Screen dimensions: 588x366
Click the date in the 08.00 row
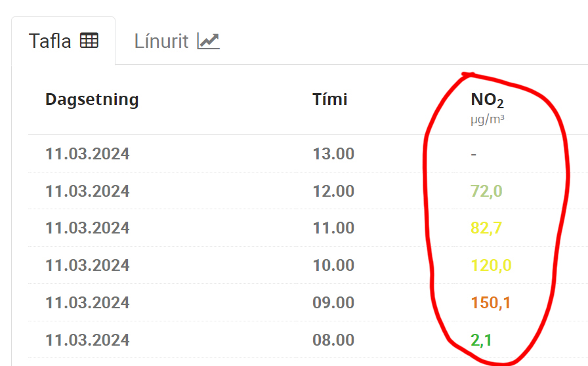point(87,340)
